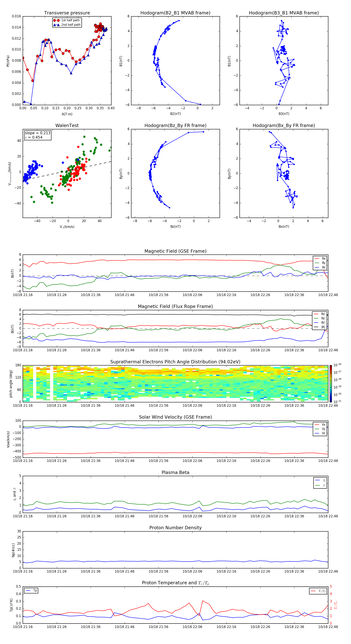This screenshot has height=644, width=351.
Task: Click the "B3(nT)" x-axis label
Action: click(x=284, y=114)
